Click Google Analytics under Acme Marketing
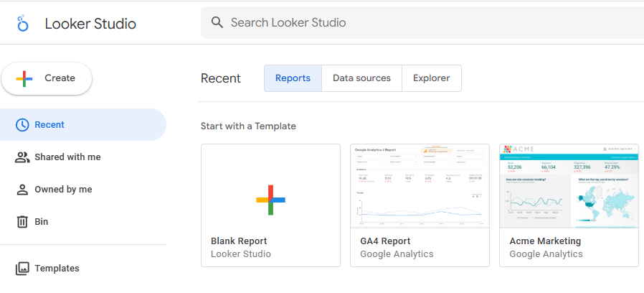644x293 pixels. click(x=546, y=254)
